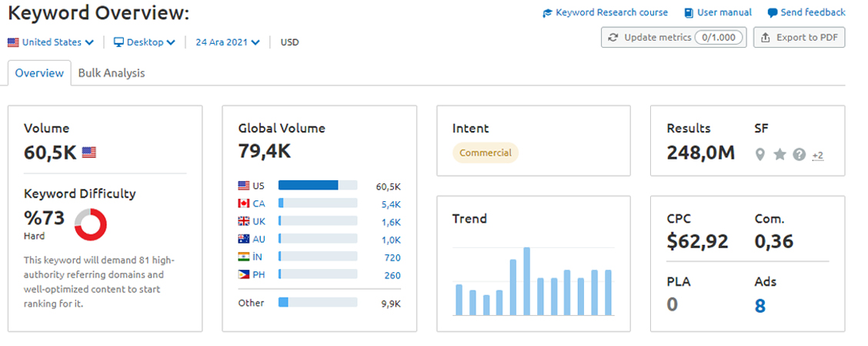868x346 pixels.
Task: Click the graduation cap course icon
Action: (547, 13)
